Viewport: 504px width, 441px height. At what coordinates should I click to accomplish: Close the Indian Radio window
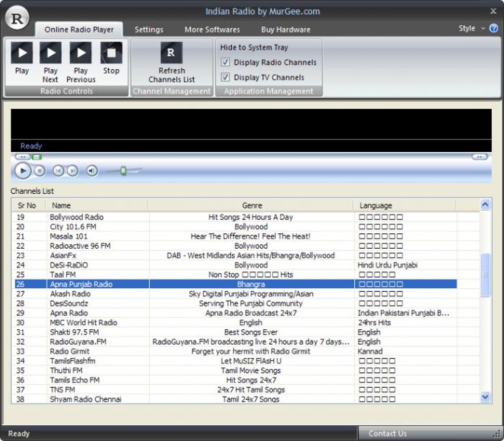coord(493,11)
